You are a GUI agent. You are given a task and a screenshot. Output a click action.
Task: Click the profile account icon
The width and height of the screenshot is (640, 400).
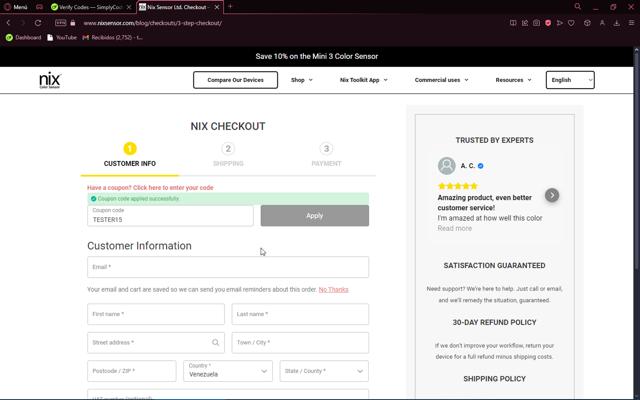(x=602, y=23)
